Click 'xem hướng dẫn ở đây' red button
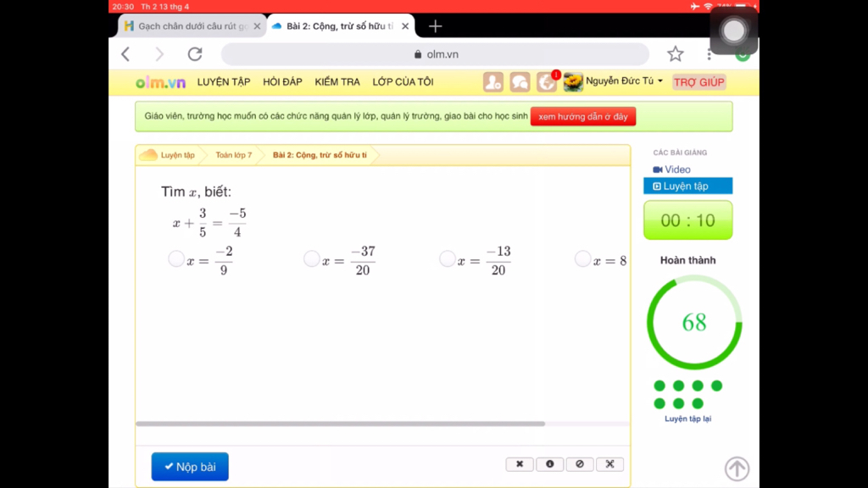868x488 pixels. tap(583, 117)
